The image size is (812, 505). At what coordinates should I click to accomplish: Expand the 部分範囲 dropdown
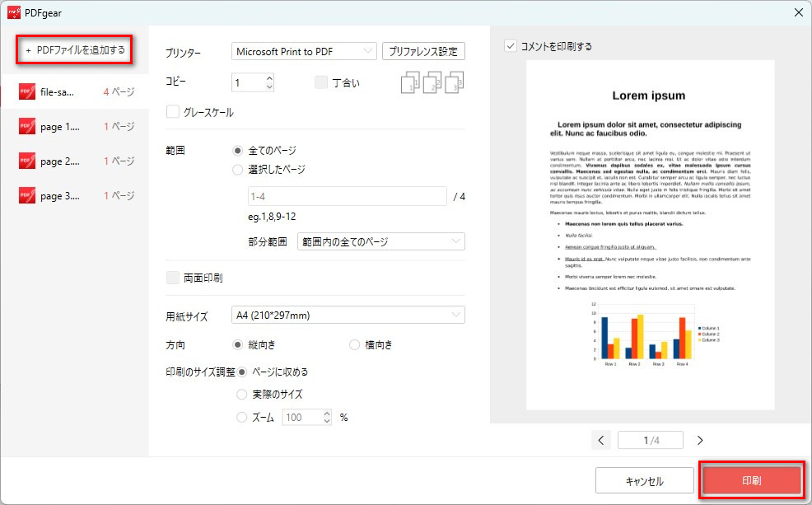click(380, 241)
